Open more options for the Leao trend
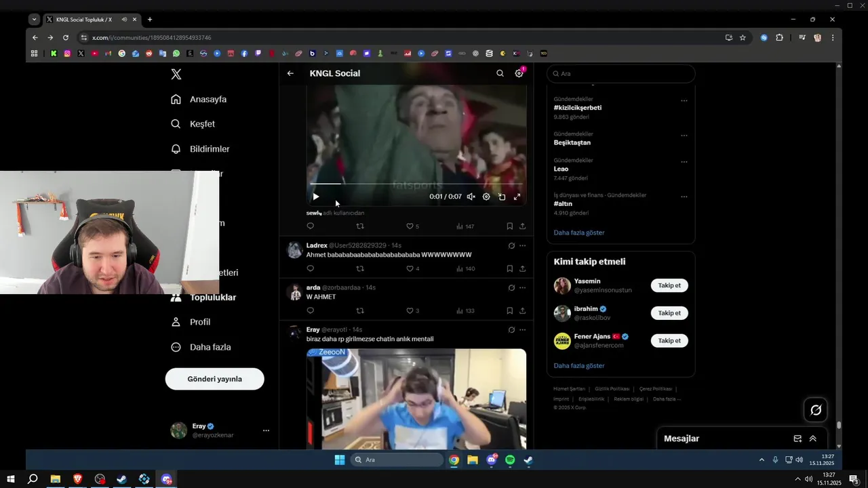The width and height of the screenshot is (868, 488). (684, 162)
